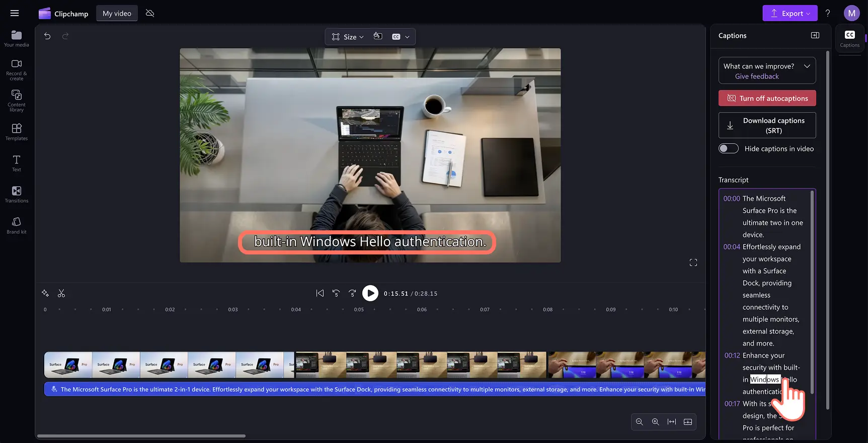Jump to transcript timestamp 00:04
This screenshot has height=443, width=868.
pyautogui.click(x=732, y=247)
